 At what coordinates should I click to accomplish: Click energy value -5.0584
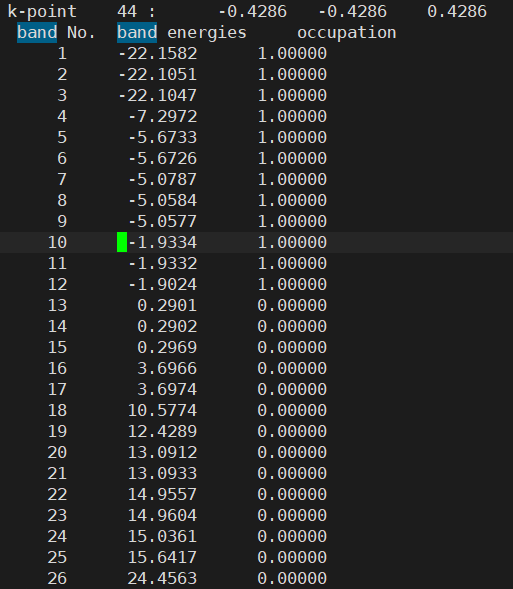(162, 201)
